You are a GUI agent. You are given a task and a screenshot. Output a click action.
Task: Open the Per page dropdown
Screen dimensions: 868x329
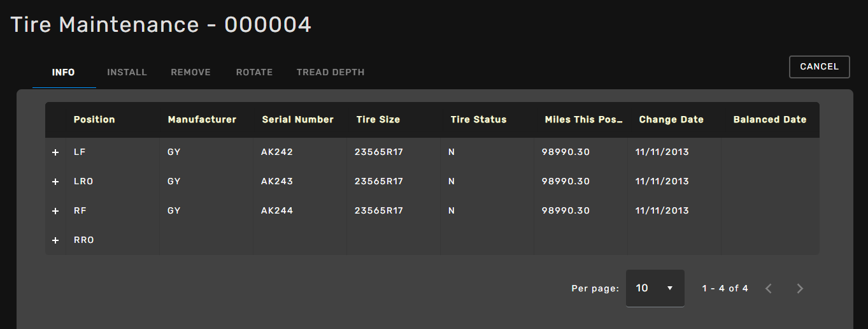pos(655,288)
